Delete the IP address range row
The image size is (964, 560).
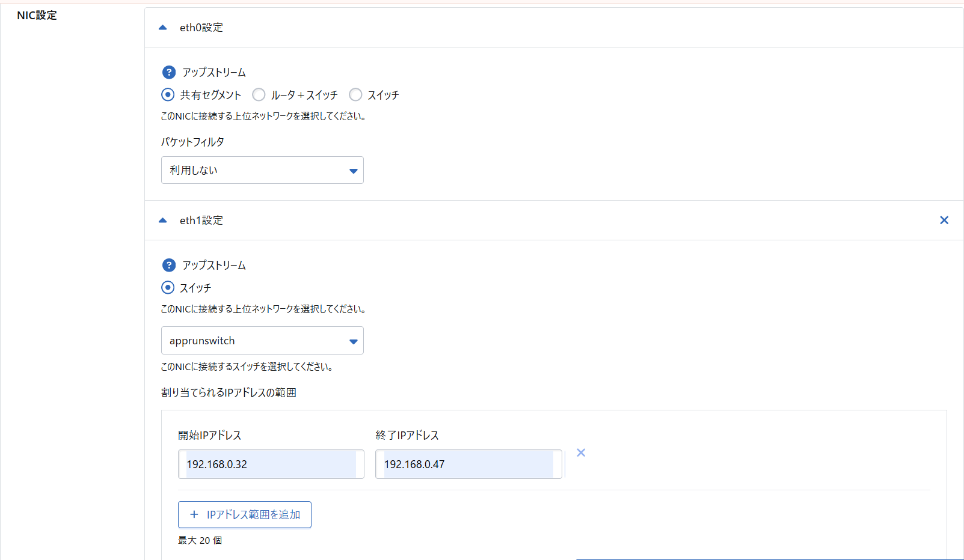click(x=581, y=453)
